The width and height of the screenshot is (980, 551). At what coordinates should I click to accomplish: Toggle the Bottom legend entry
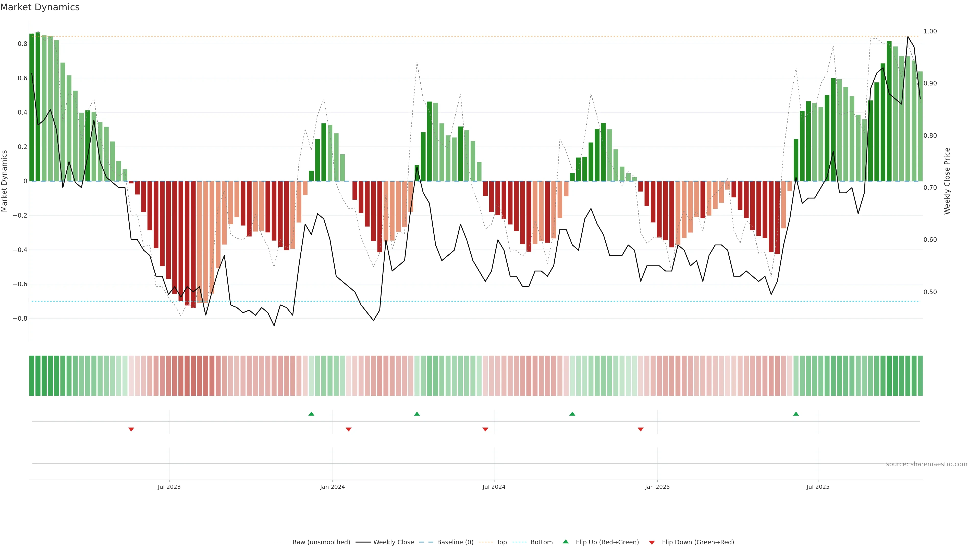point(541,542)
